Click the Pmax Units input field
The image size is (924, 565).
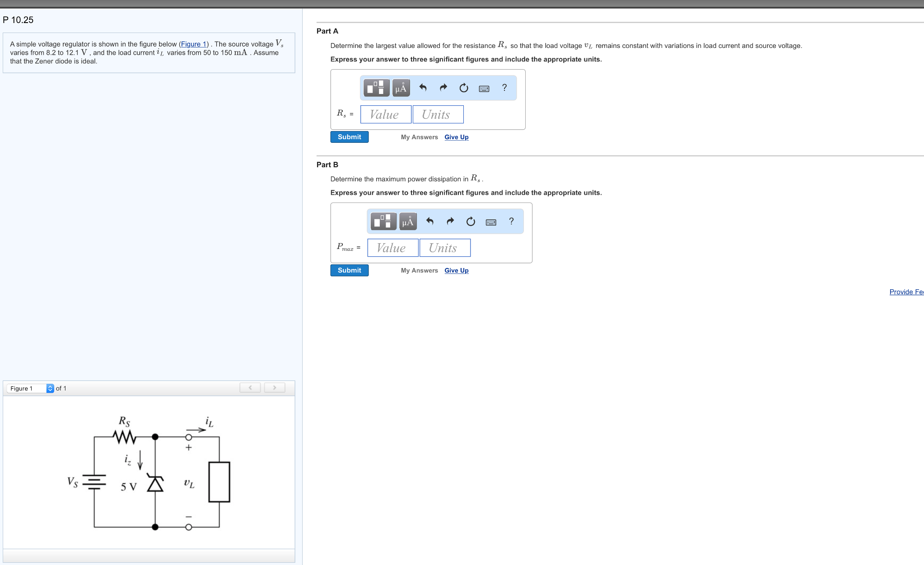[444, 248]
